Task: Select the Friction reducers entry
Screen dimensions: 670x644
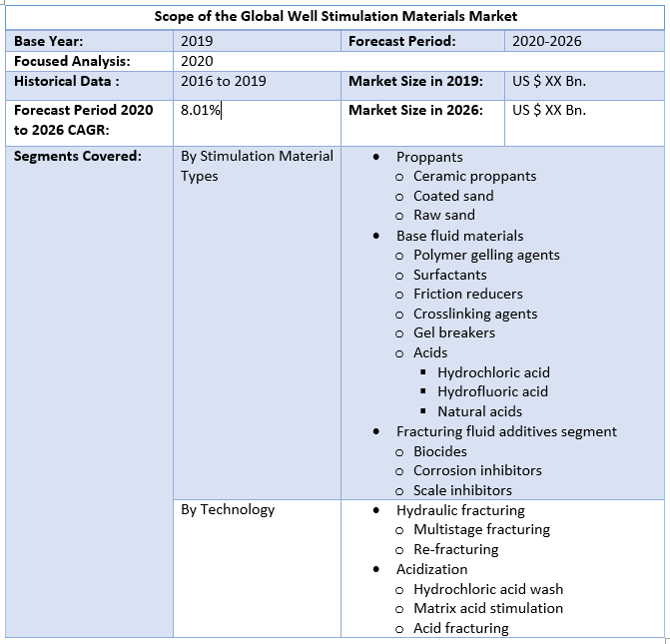Action: click(467, 294)
